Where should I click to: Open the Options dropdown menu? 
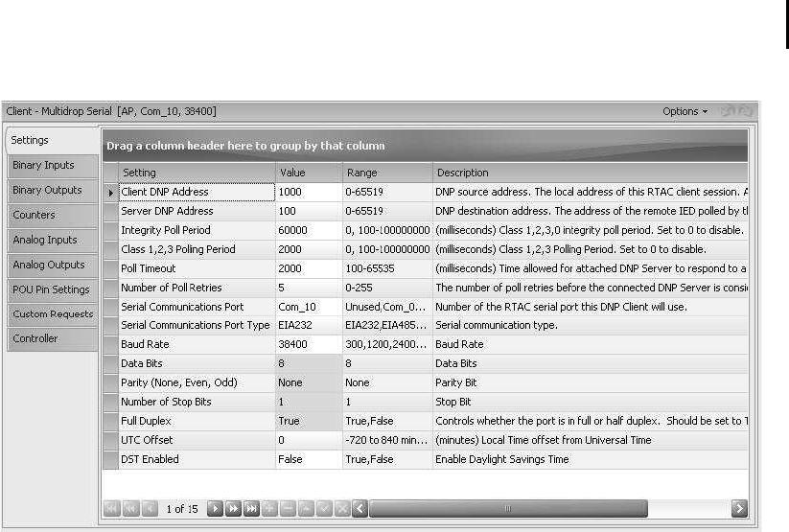(x=685, y=111)
